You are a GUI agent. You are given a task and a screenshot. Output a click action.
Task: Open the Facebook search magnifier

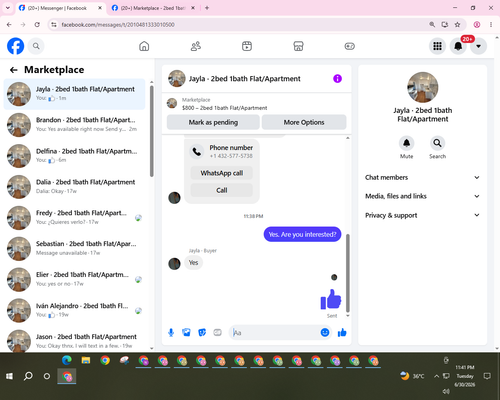coord(36,46)
